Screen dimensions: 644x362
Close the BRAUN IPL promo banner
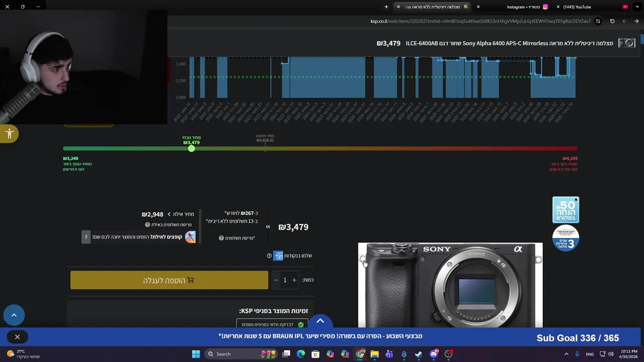point(17,337)
